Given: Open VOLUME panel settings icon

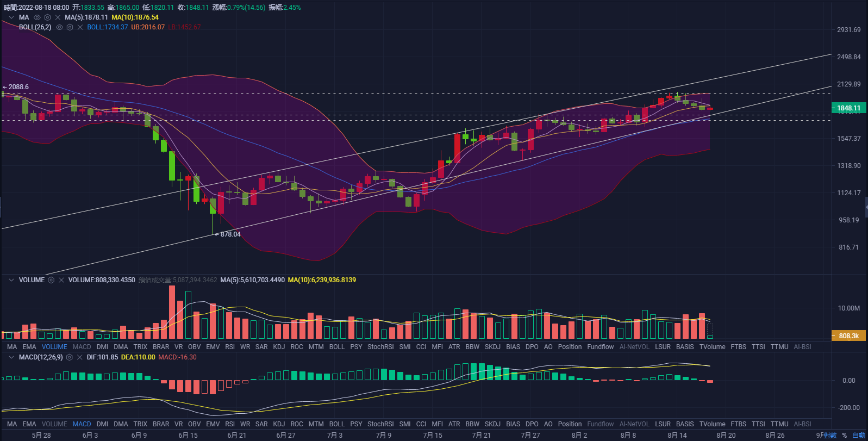Looking at the screenshot, I should 51,280.
